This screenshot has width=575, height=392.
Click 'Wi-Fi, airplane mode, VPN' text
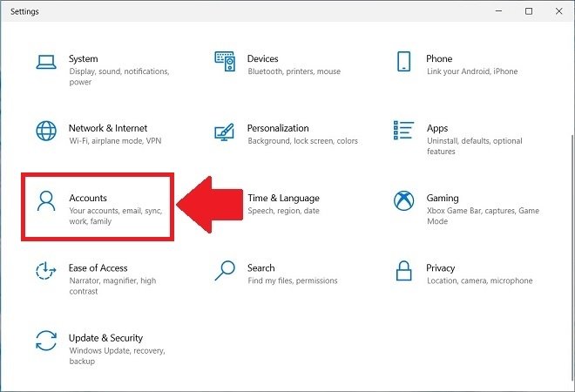115,141
